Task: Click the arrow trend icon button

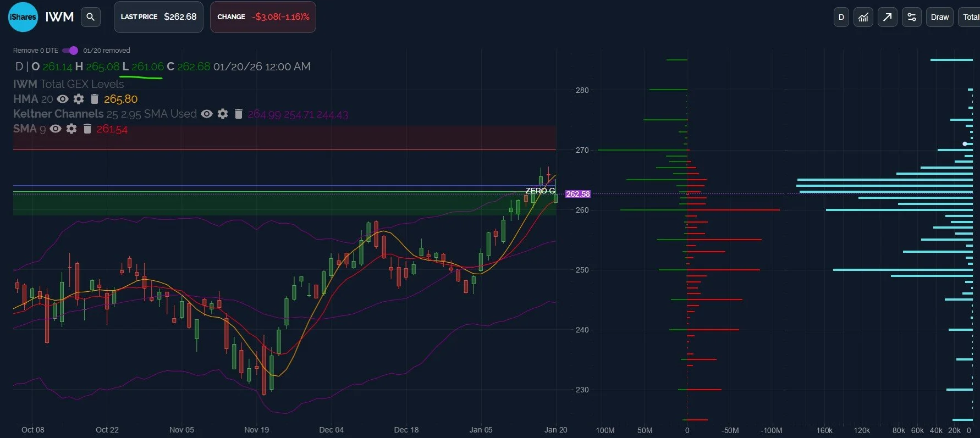Action: pos(888,17)
